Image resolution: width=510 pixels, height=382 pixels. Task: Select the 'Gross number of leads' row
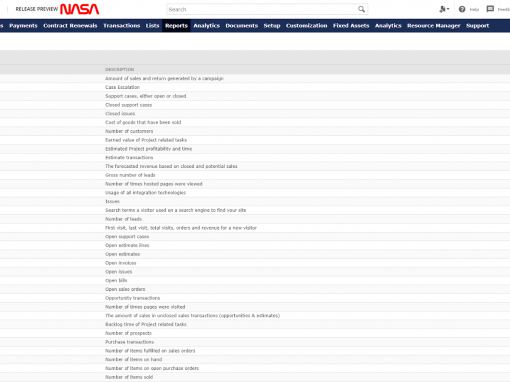(255, 175)
